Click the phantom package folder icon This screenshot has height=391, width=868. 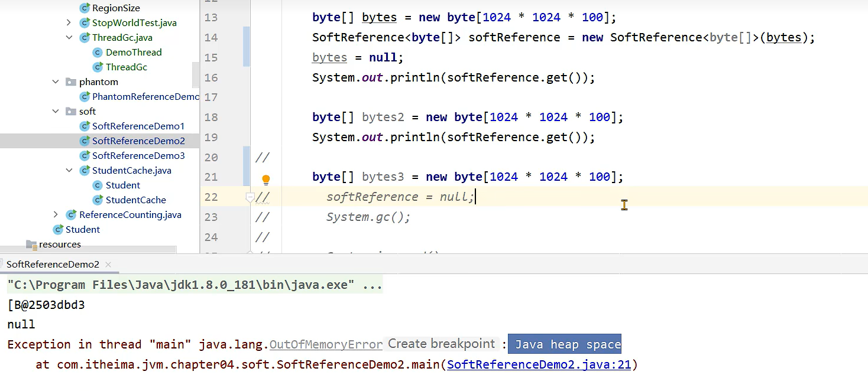point(71,82)
